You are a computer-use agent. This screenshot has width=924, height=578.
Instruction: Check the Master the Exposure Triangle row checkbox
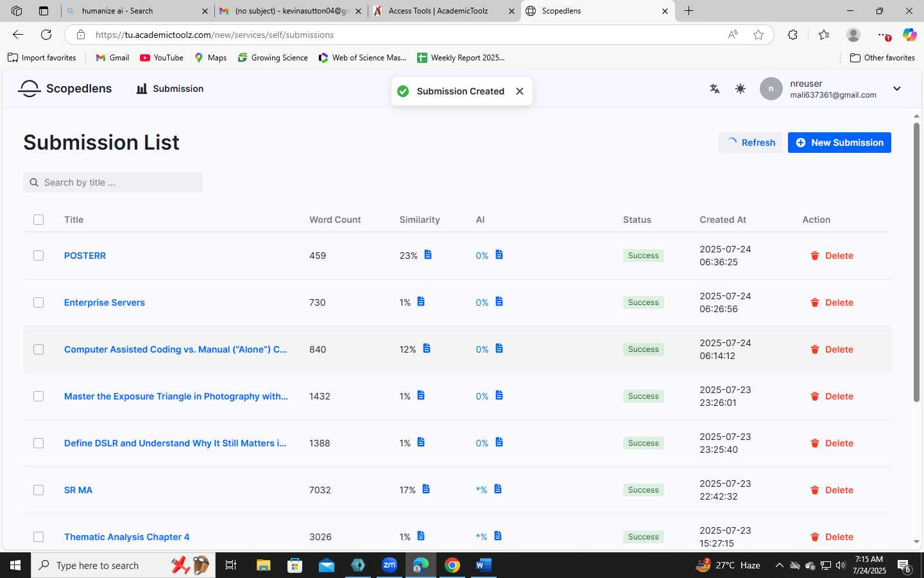point(38,396)
